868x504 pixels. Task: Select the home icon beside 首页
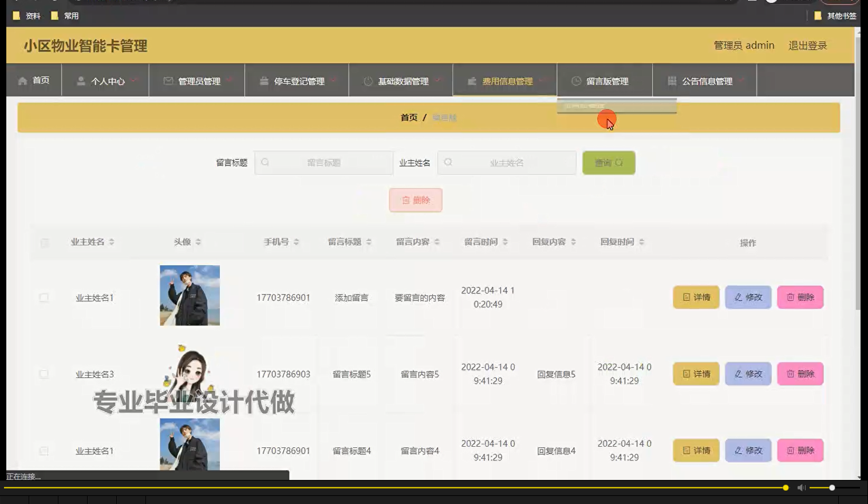tap(22, 80)
